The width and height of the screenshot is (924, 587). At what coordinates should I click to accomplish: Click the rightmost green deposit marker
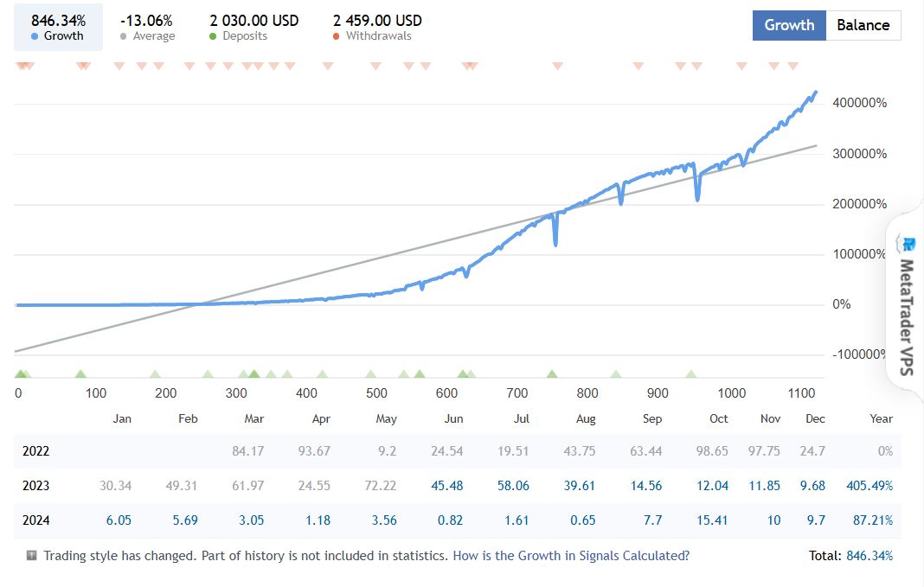pyautogui.click(x=690, y=374)
